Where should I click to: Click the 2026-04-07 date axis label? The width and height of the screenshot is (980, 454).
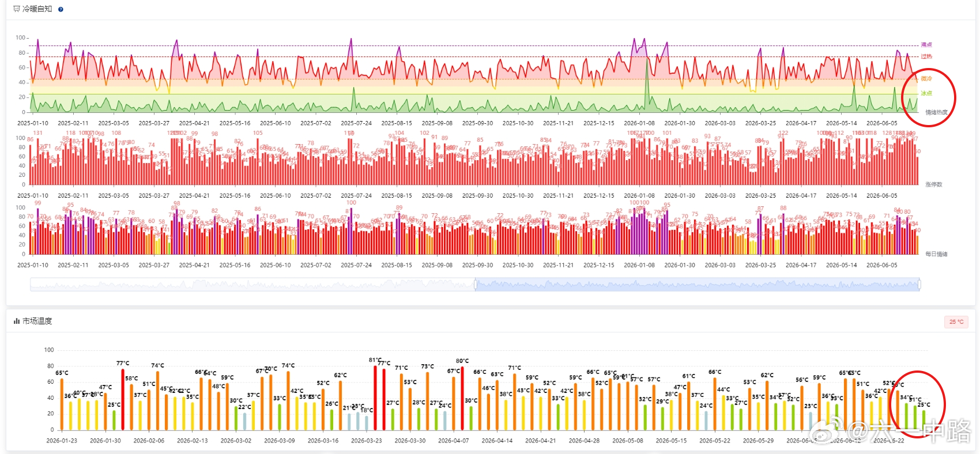[x=454, y=441]
